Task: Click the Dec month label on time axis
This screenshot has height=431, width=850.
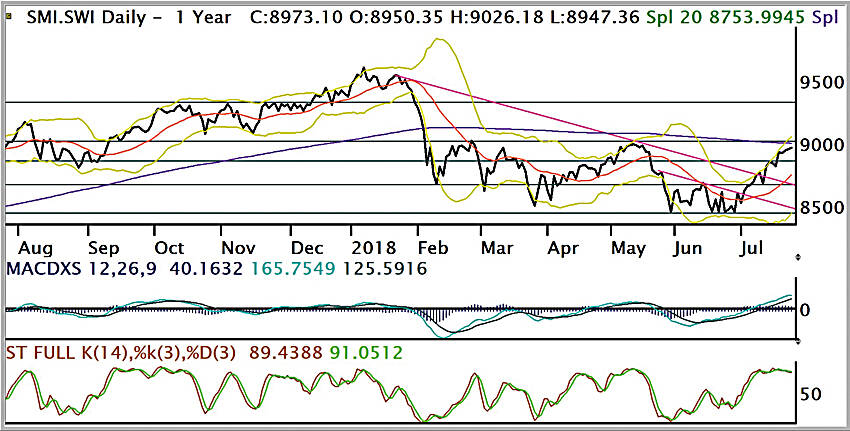Action: pos(305,249)
